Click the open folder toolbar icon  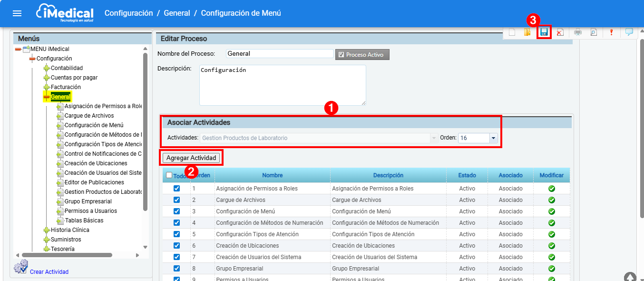pos(527,32)
